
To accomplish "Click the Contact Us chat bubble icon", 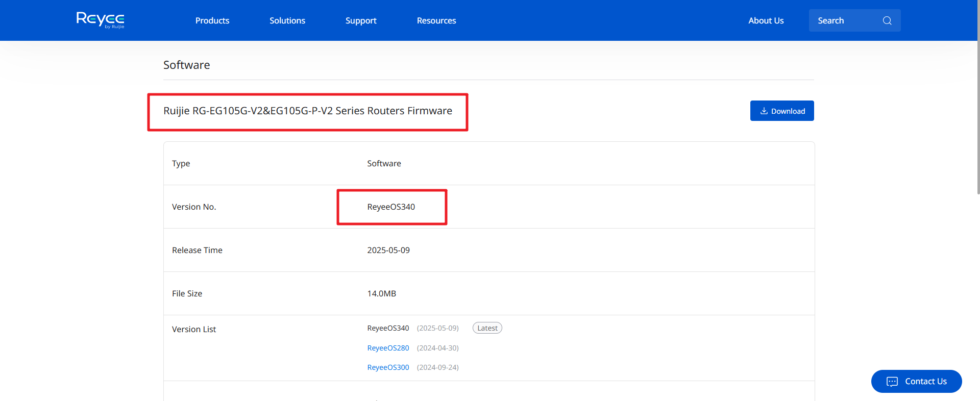I will [892, 382].
